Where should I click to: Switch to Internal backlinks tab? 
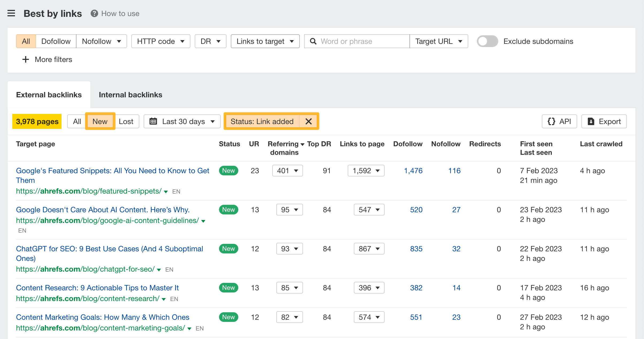tap(130, 95)
